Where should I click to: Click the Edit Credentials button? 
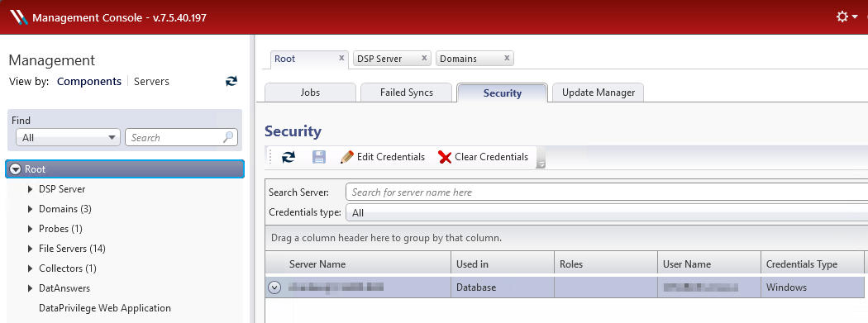383,157
